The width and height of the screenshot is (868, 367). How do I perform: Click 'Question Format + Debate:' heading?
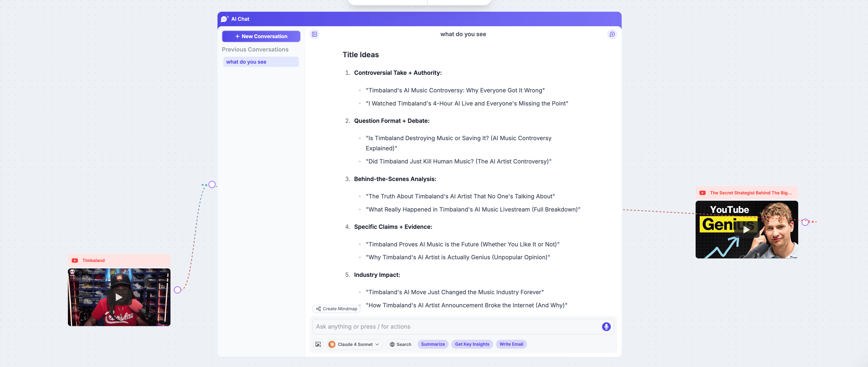click(392, 121)
